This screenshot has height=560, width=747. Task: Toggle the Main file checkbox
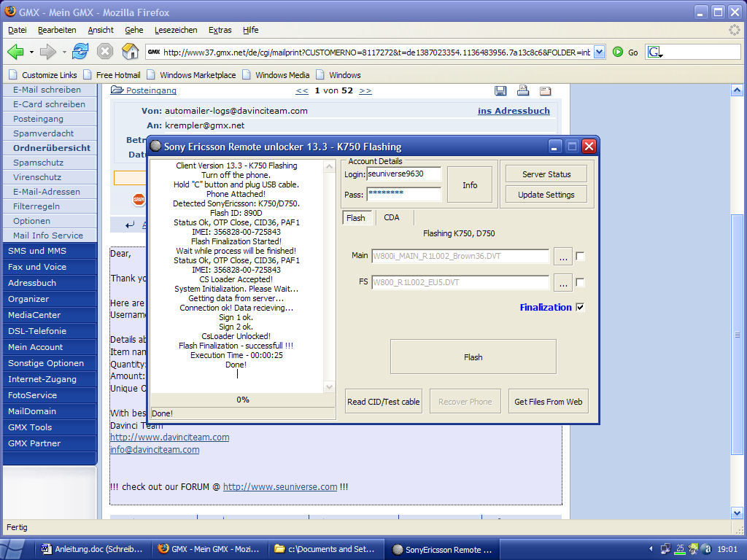[580, 256]
